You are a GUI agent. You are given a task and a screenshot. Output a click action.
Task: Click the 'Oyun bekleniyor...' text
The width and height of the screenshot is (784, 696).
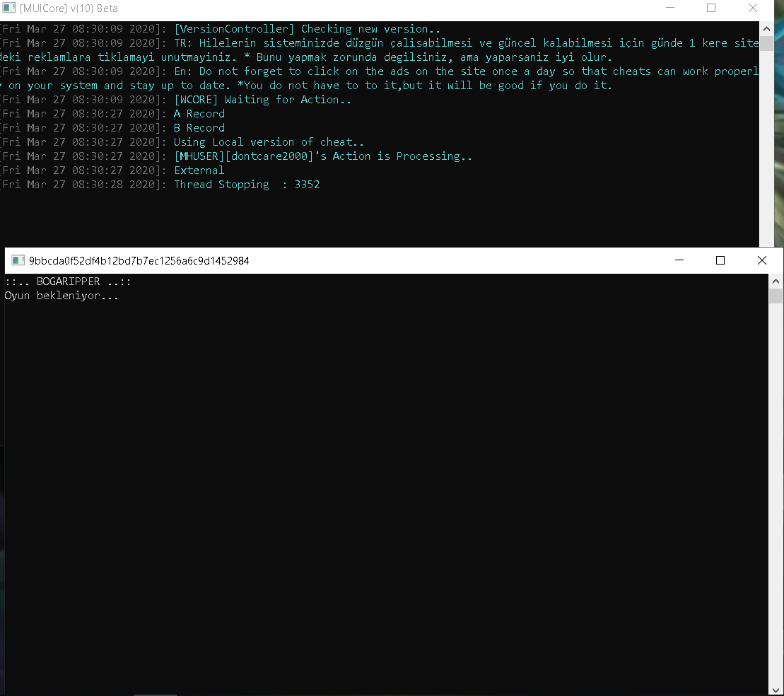62,296
